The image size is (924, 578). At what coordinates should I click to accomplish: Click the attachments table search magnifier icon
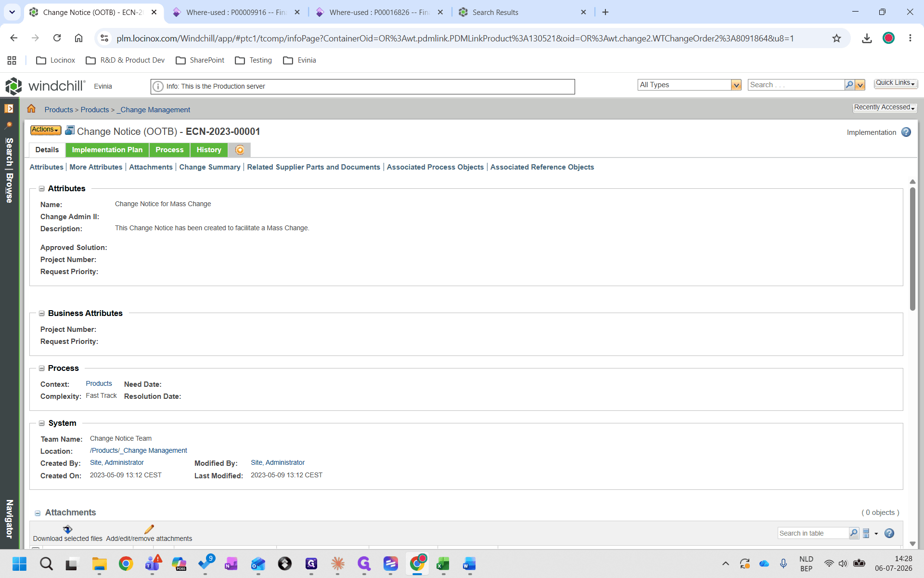854,533
